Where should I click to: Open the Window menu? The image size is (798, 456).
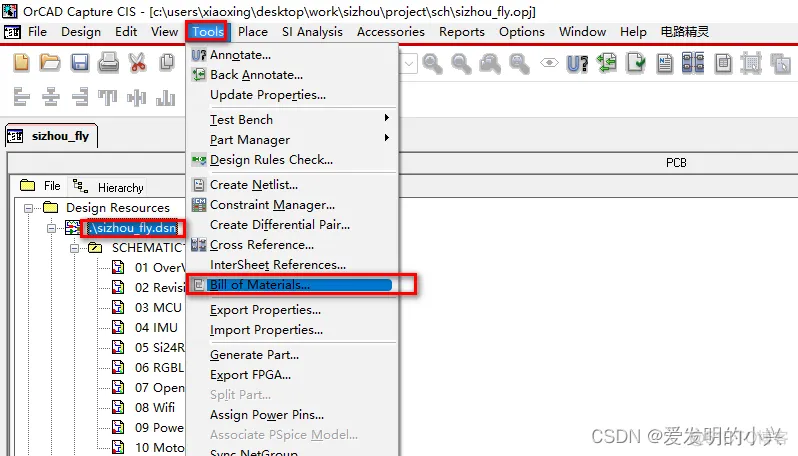582,32
